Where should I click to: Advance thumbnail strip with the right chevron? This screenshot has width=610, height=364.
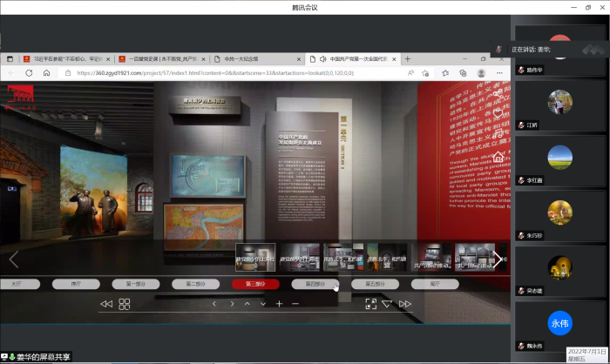[498, 259]
